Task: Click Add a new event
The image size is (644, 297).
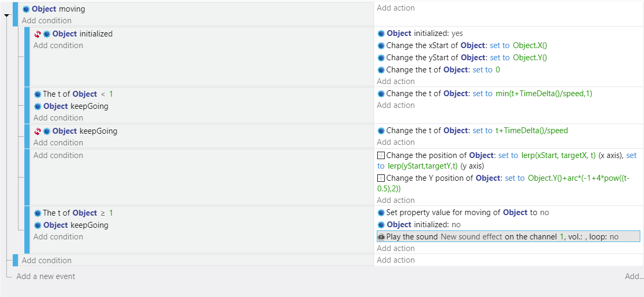Action: point(46,276)
